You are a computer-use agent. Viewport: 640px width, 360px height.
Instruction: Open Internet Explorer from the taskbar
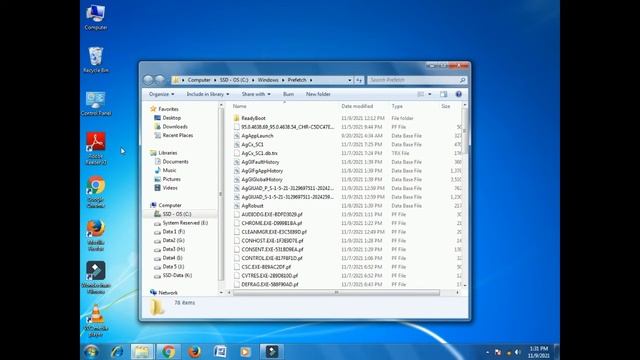tap(117, 351)
